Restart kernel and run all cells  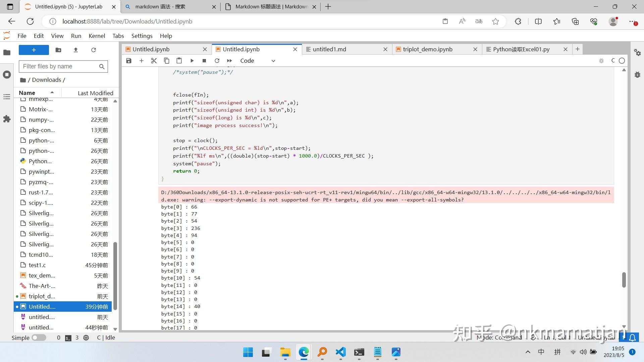coord(229,61)
